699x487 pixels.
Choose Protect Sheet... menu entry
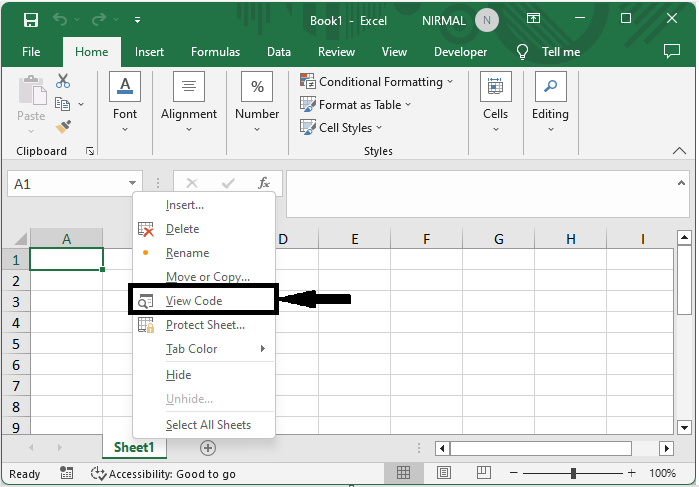pos(204,325)
